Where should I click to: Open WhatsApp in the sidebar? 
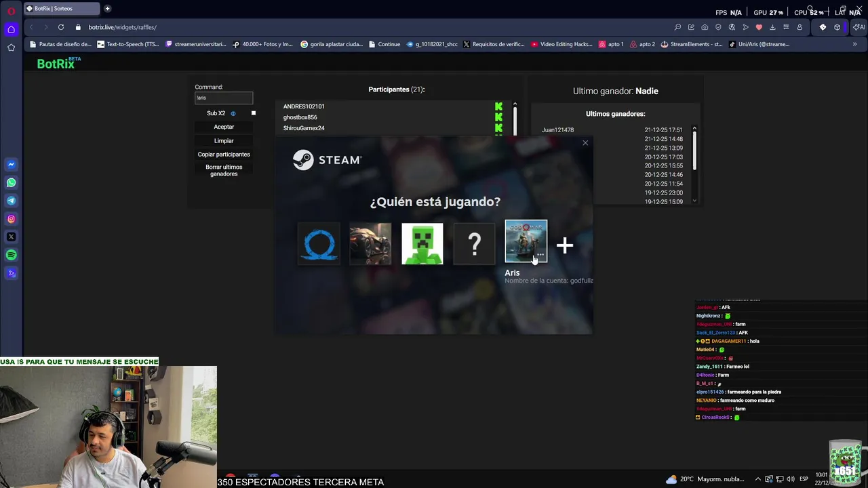11,182
